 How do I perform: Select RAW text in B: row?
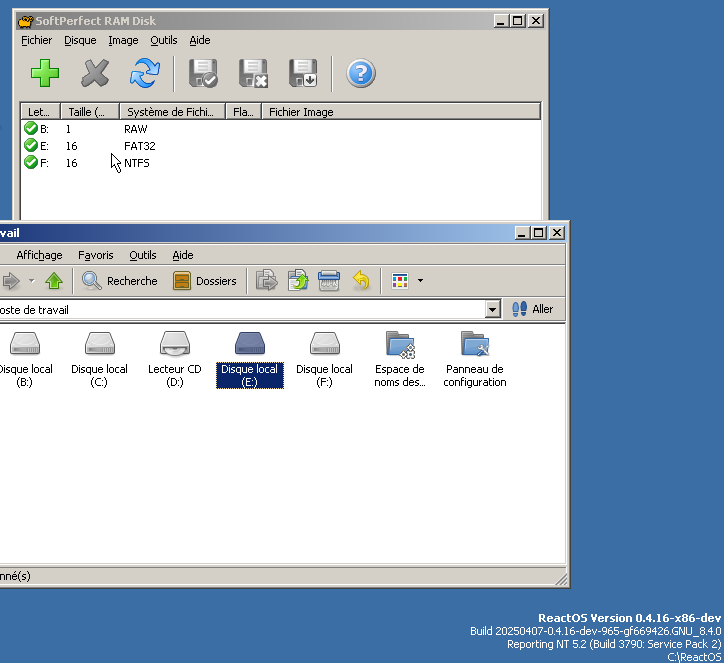click(135, 129)
